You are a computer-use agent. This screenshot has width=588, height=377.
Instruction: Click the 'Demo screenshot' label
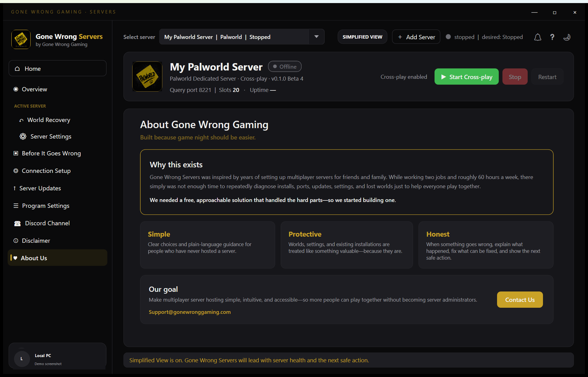[x=48, y=364]
